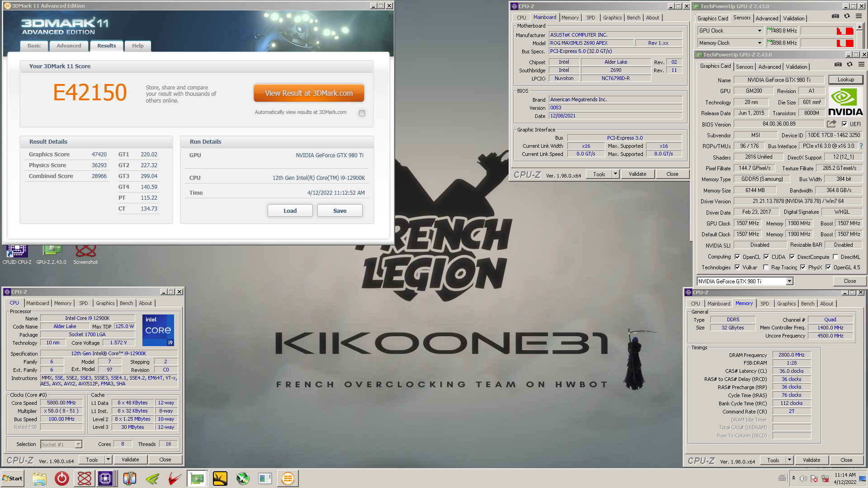This screenshot has width=868, height=488.
Task: Open Tools dropdown arrow in Memory CPU-Z window
Action: [x=789, y=460]
